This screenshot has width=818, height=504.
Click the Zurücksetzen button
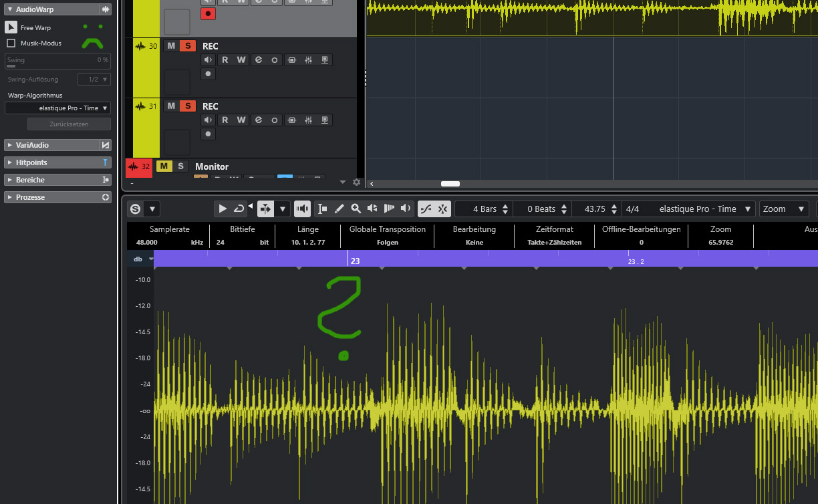[69, 124]
